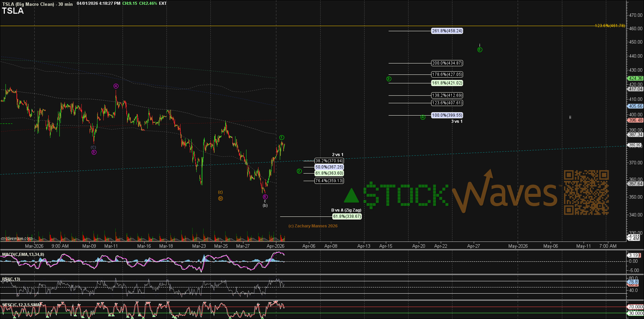
Task: Select the white '(b)' wave label
Action: point(265,205)
